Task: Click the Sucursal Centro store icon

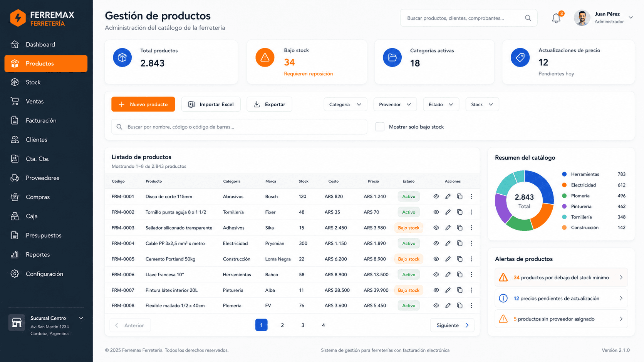Action: tap(17, 323)
